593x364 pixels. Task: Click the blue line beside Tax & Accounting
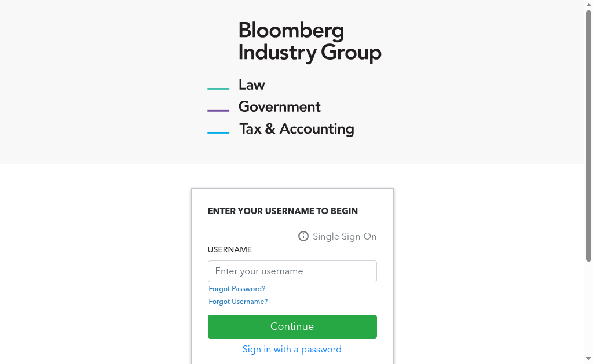coord(218,133)
